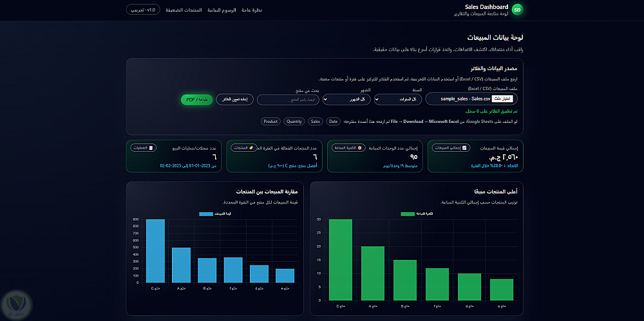Click the Sales column tag
The image size is (644, 321).
pyautogui.click(x=316, y=122)
